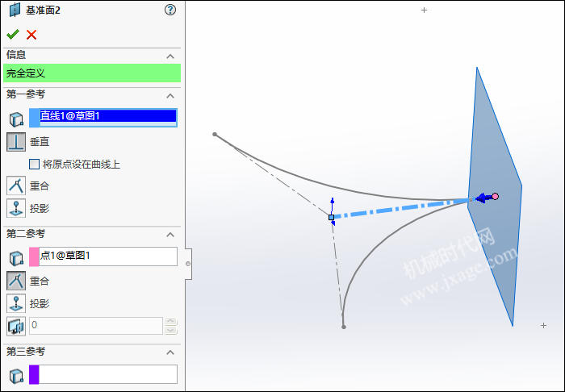
Task: Collapse the 第一参考 section
Action: [170, 96]
